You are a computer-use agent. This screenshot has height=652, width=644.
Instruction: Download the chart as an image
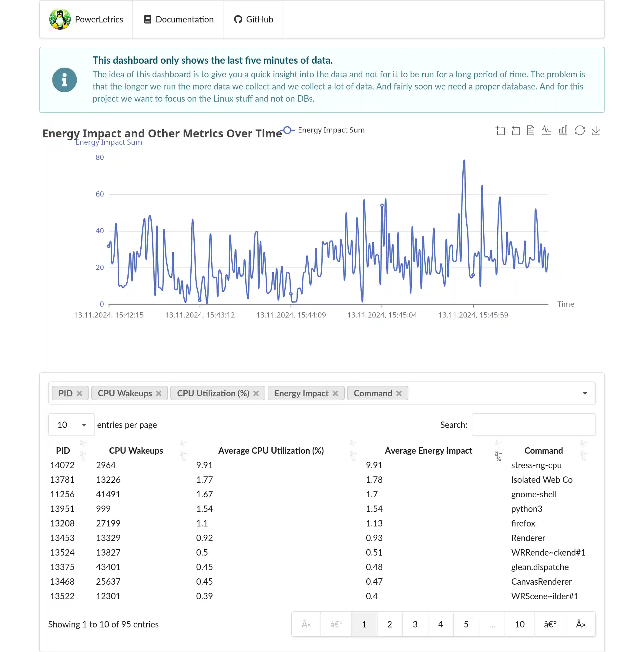pyautogui.click(x=596, y=131)
